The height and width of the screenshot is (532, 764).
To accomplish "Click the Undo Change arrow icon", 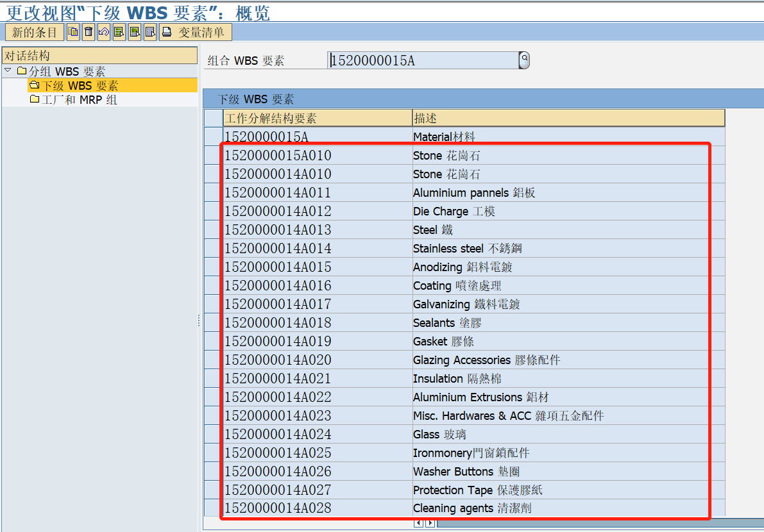I will coord(104,33).
